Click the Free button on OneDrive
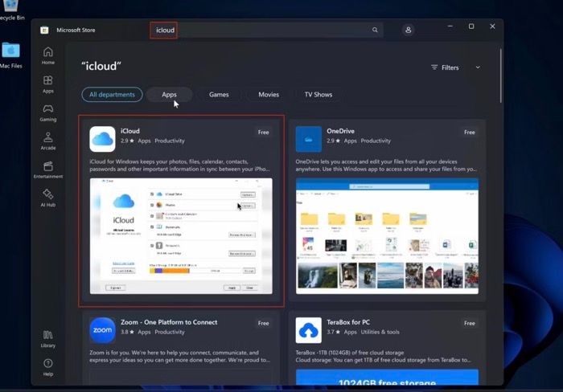Screen dimensions: 563x392 point(469,133)
